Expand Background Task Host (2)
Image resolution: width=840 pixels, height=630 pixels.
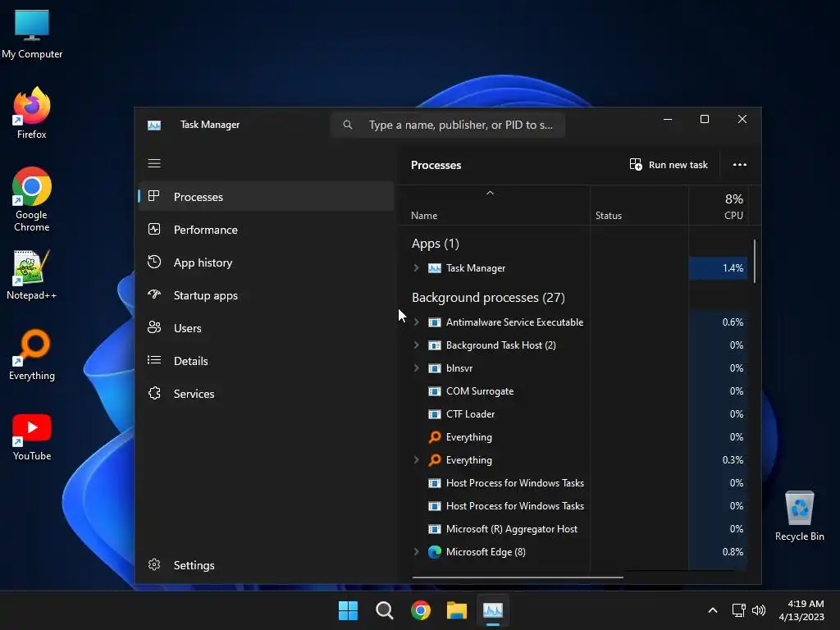[x=416, y=345]
